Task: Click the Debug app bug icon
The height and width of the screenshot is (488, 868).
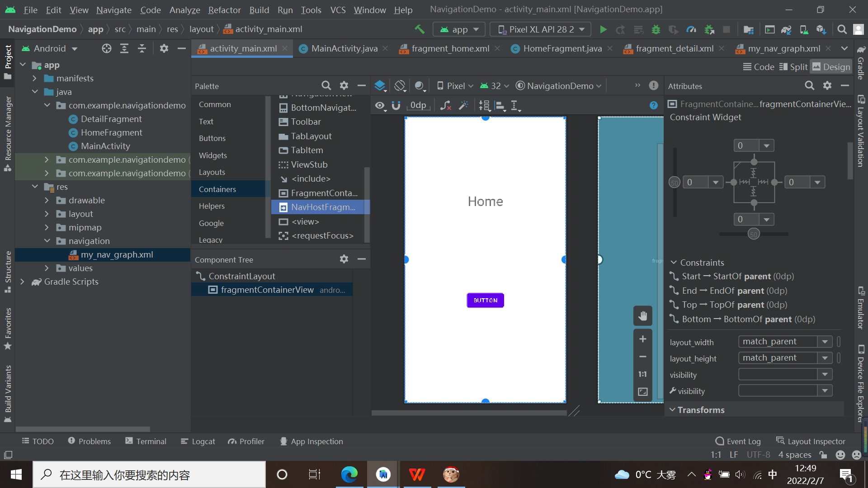Action: tap(656, 29)
